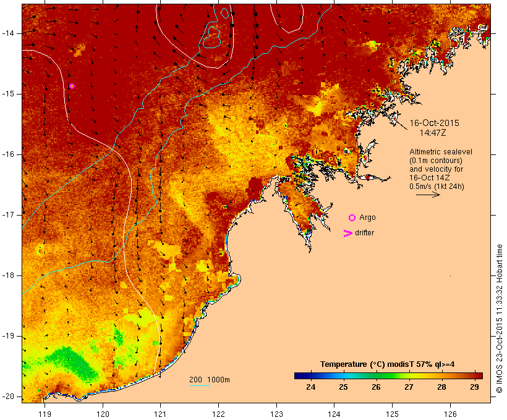Click the latitude label -20
507x420 pixels.
(8, 397)
